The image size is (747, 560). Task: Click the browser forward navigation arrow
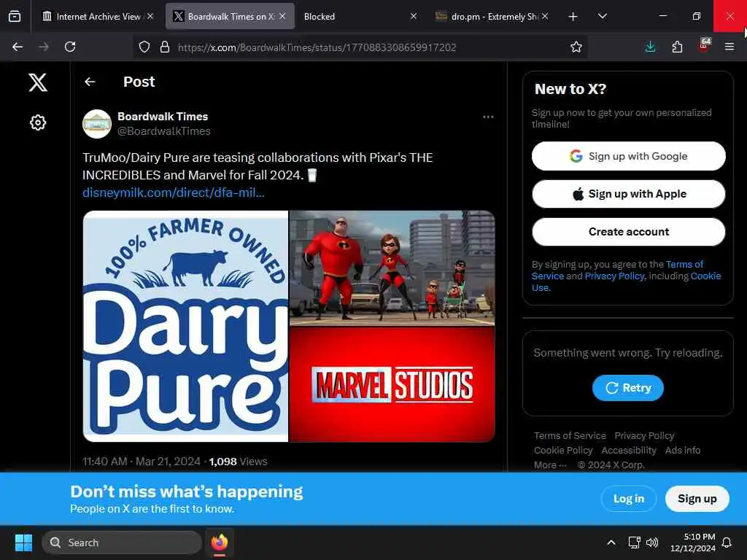[x=43, y=47]
